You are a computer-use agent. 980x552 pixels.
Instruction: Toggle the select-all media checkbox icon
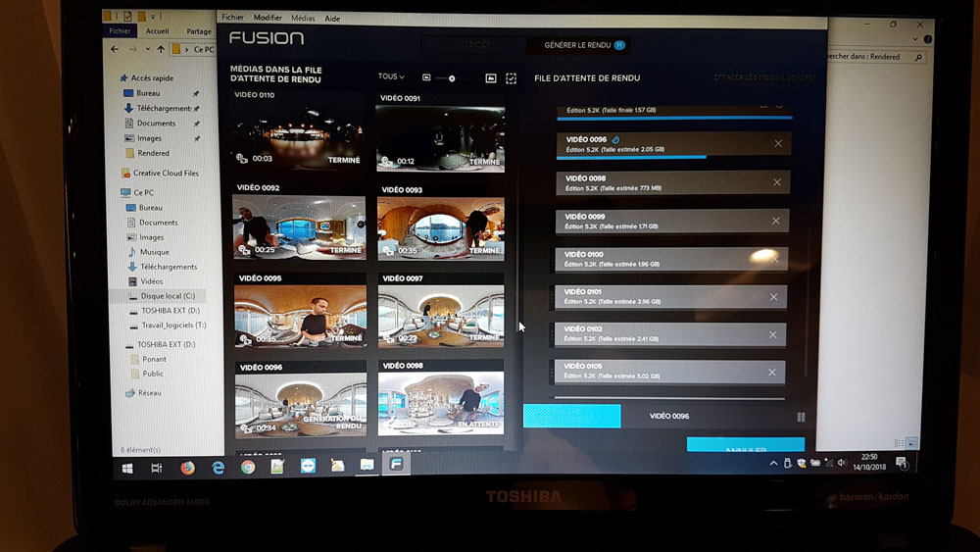511,78
